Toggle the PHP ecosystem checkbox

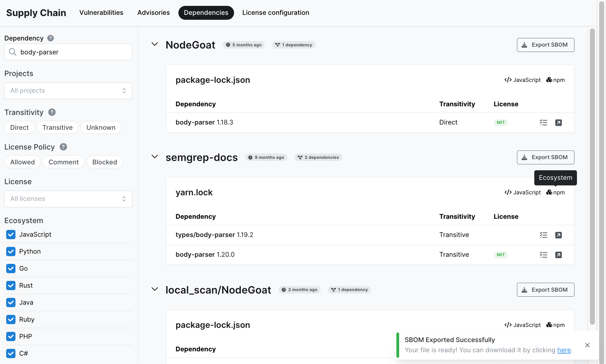11,336
